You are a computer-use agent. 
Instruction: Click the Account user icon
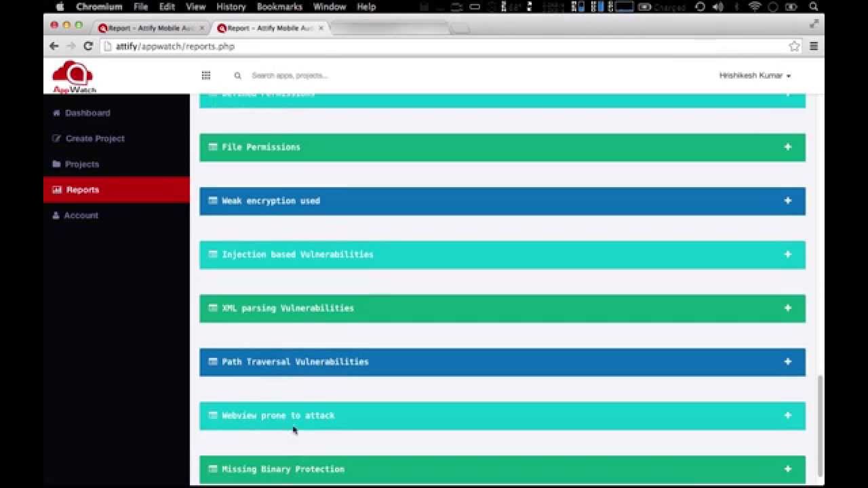pos(56,215)
